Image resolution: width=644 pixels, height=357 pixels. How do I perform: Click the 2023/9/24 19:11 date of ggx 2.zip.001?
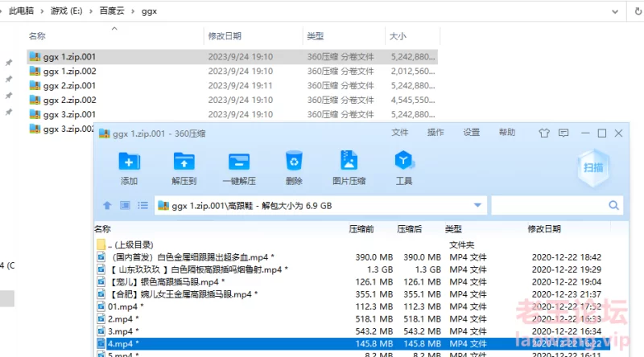(x=240, y=85)
